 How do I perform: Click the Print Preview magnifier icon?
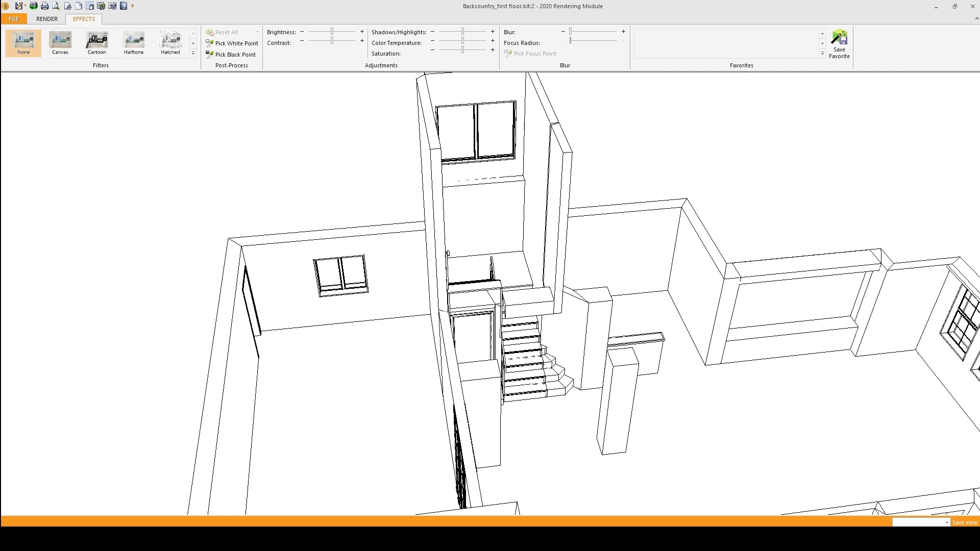click(56, 6)
